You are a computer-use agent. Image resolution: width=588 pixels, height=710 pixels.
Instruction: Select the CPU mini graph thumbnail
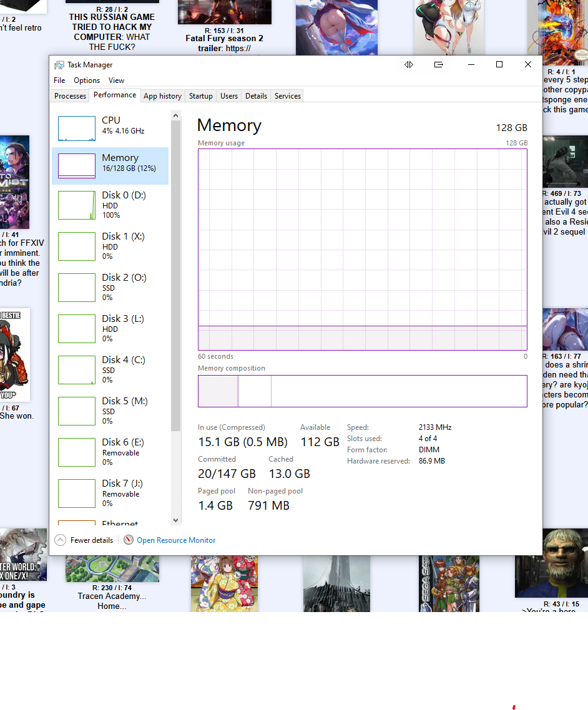click(x=77, y=129)
